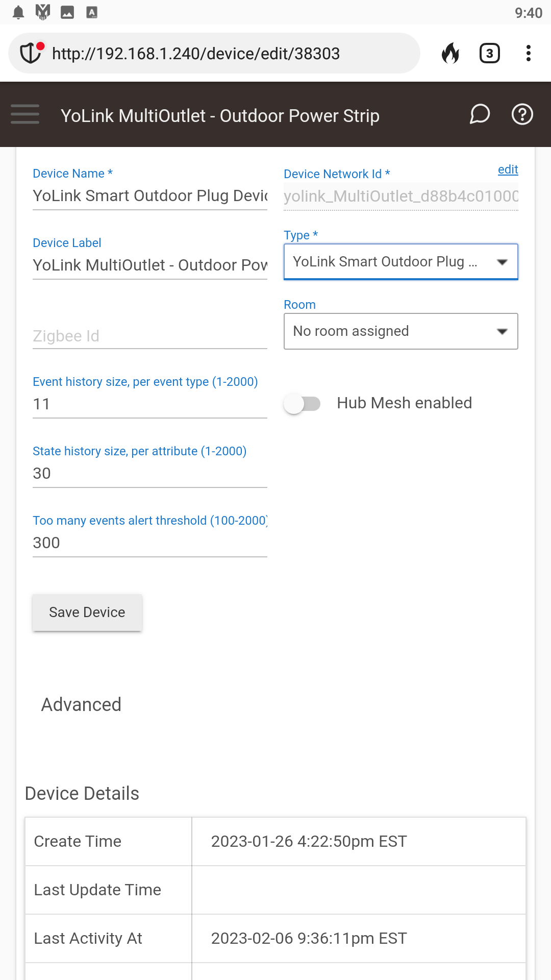Image resolution: width=551 pixels, height=980 pixels.
Task: Toggle the Hub Mesh enabled switch
Action: click(x=302, y=404)
